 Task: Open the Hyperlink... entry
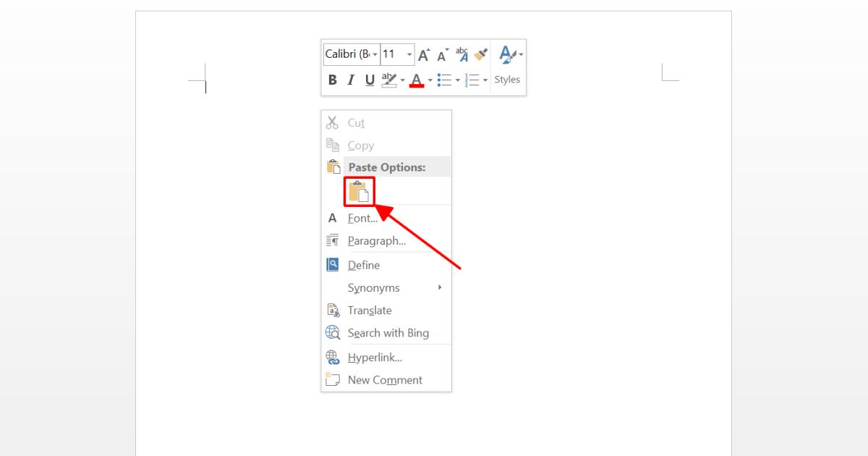386,357
